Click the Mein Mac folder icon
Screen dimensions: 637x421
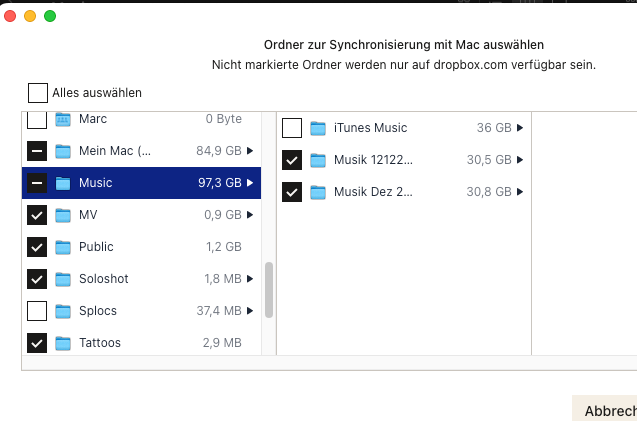(x=63, y=151)
